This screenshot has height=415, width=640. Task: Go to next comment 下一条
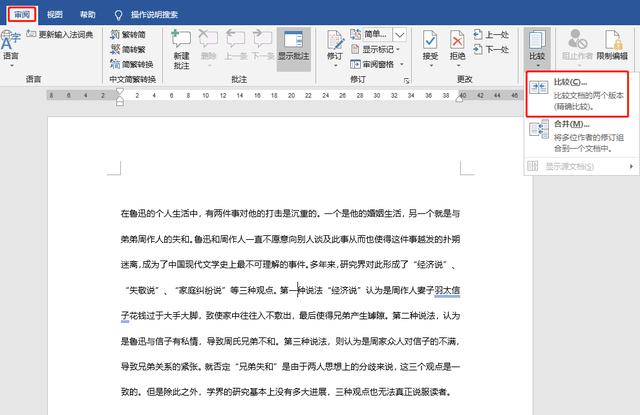(x=262, y=45)
